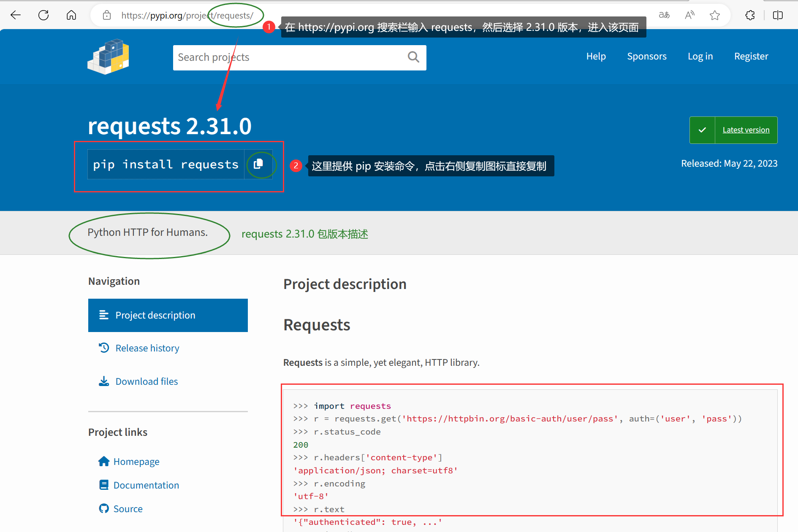This screenshot has width=798, height=532.
Task: Click the requests.get httpbin code line
Action: pos(517,419)
